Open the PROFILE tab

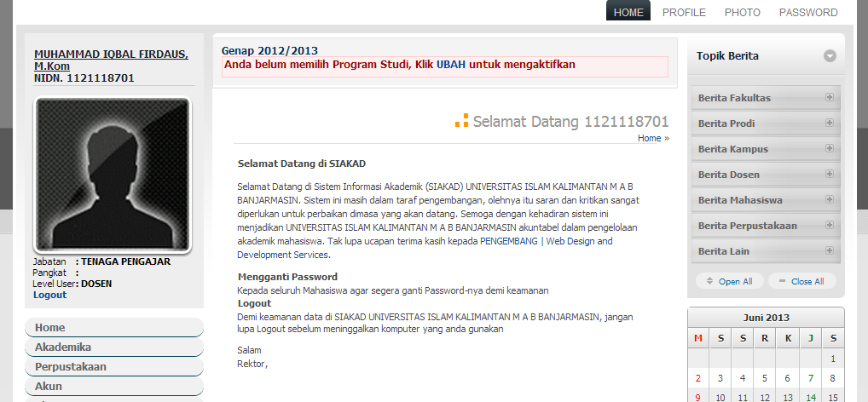pyautogui.click(x=684, y=12)
